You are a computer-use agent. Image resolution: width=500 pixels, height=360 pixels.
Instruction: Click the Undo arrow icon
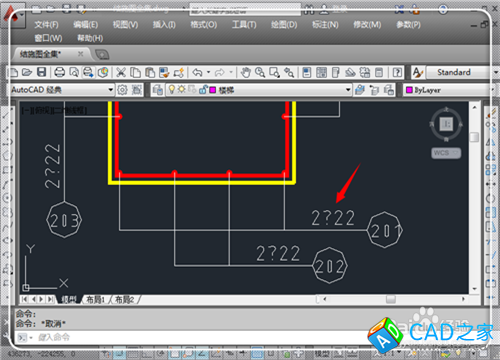[x=197, y=72]
